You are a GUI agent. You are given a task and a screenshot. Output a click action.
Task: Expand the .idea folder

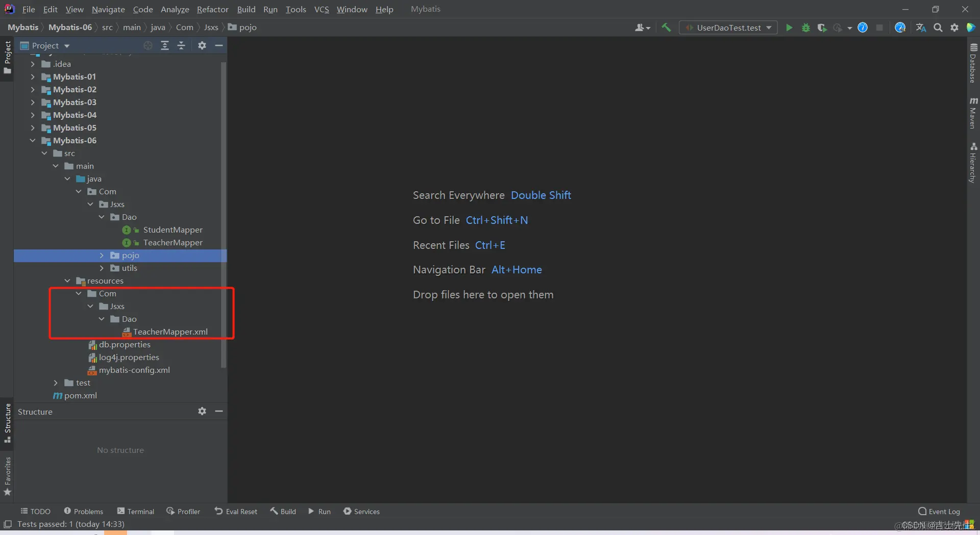[x=33, y=64]
